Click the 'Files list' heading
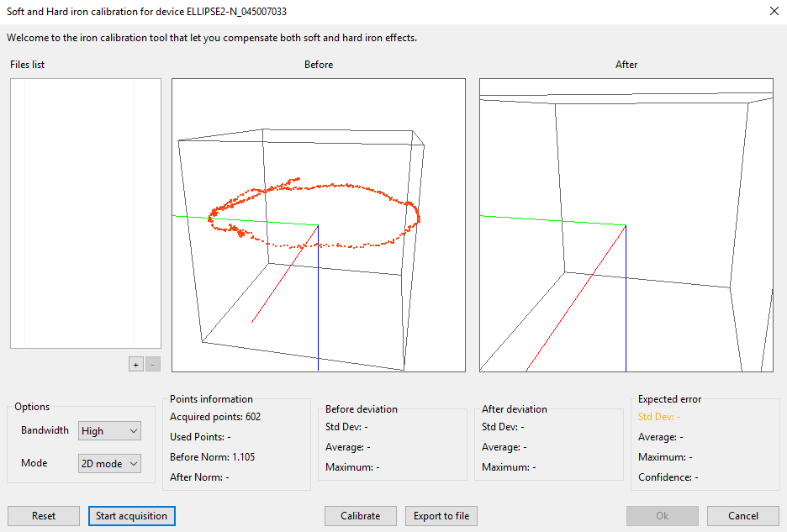 tap(27, 64)
